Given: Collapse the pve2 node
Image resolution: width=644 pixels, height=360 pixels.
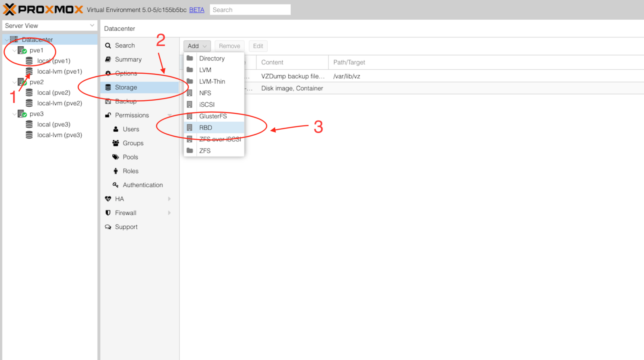Looking at the screenshot, I should [14, 82].
